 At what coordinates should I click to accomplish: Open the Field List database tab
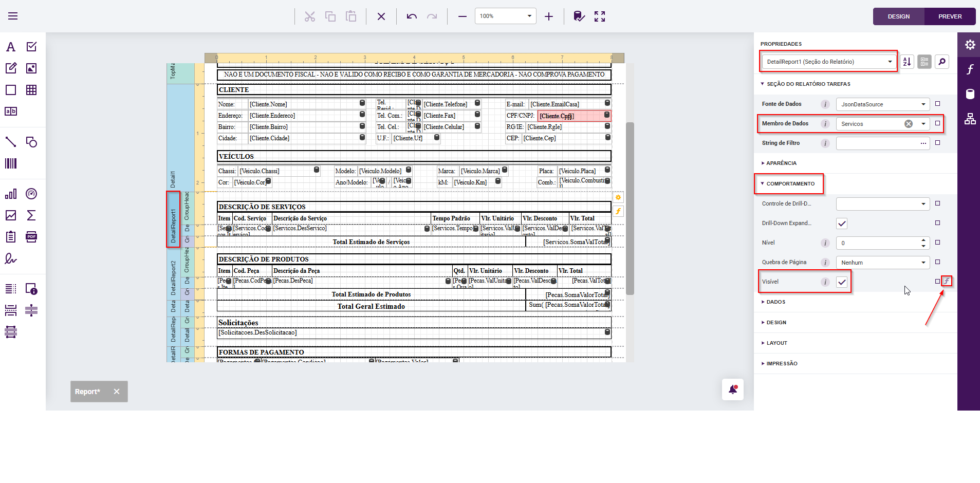tap(970, 94)
